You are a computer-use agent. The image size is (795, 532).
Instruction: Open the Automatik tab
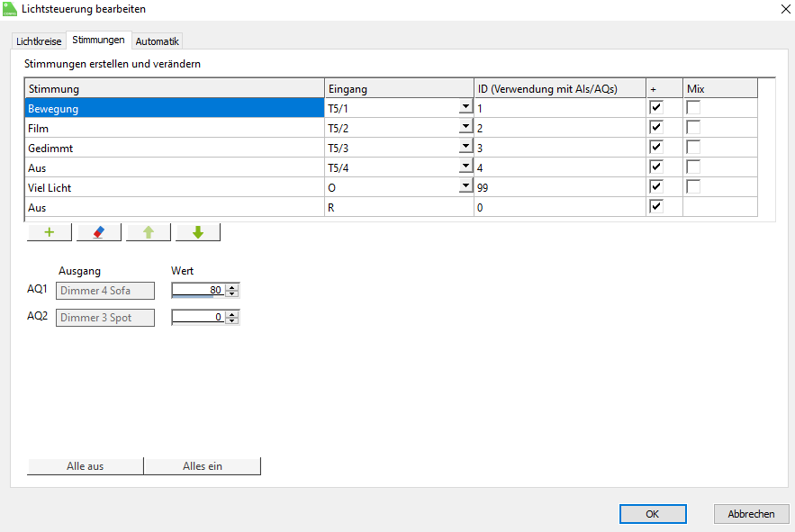(x=158, y=41)
